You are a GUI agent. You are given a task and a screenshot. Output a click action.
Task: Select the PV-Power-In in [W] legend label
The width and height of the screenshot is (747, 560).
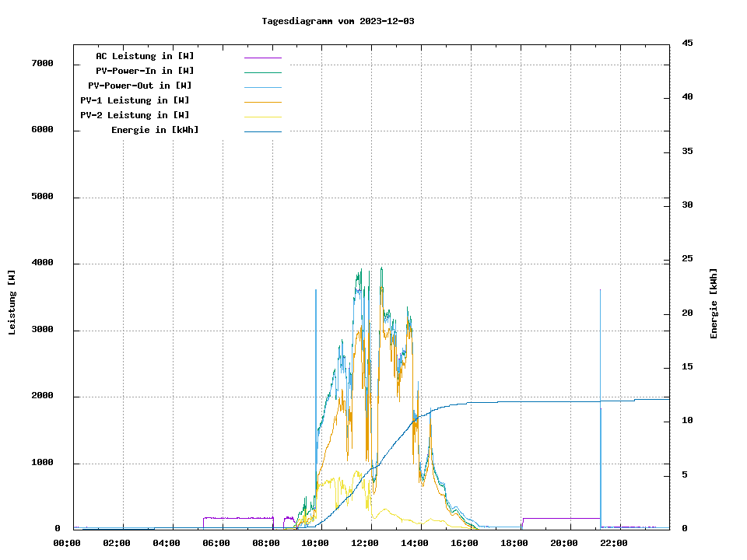click(145, 71)
